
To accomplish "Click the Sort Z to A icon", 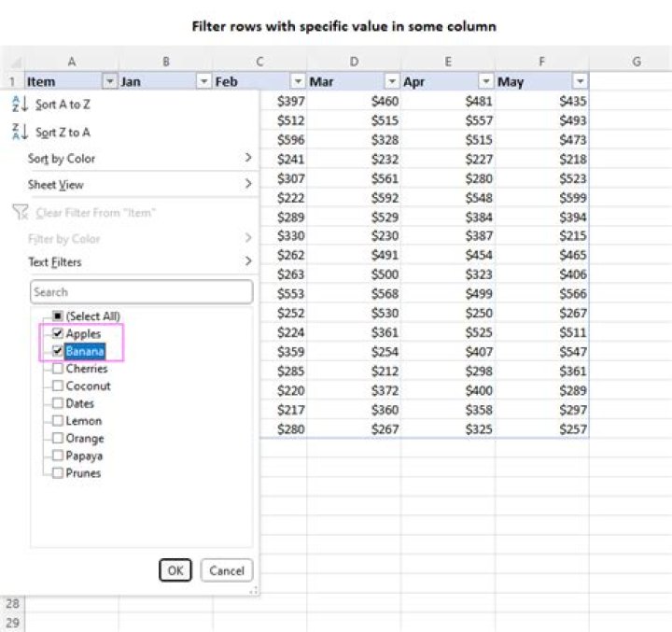I will (20, 132).
